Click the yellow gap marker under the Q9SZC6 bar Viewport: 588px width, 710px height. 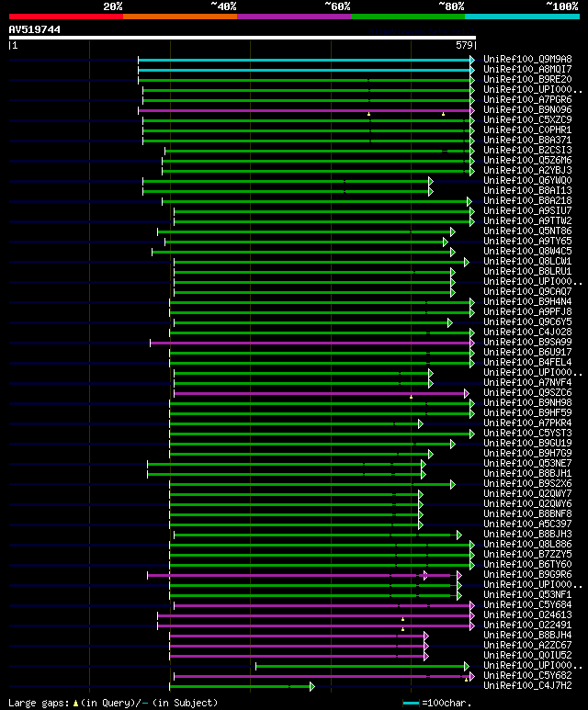pos(412,397)
